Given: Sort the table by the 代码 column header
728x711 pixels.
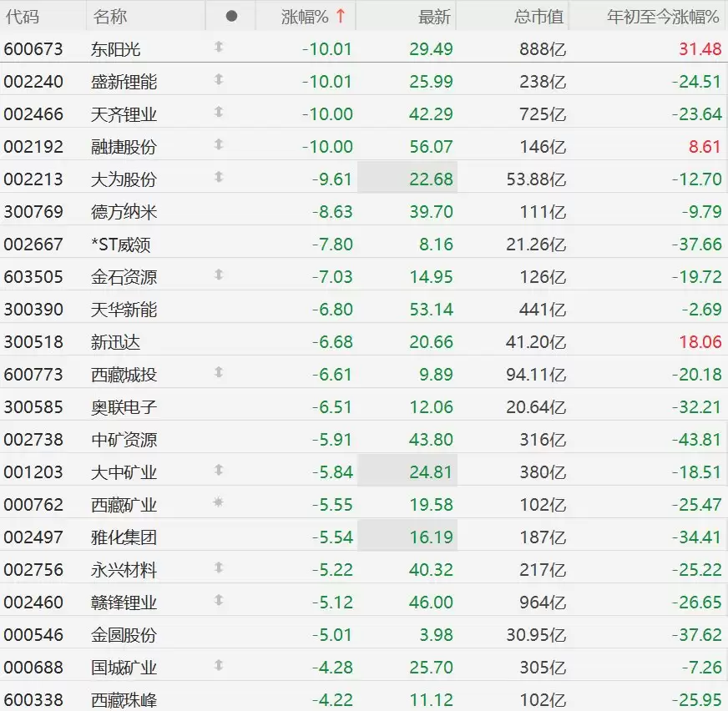Looking at the screenshot, I should coord(23,17).
